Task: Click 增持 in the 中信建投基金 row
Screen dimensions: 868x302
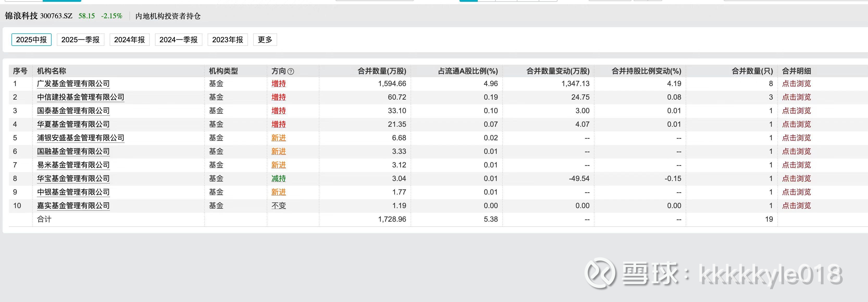Action: coord(279,97)
